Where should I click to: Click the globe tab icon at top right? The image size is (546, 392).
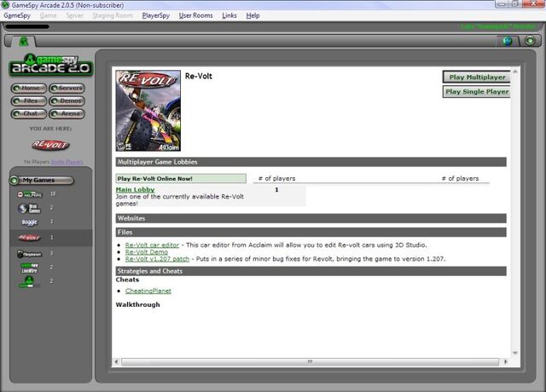pyautogui.click(x=508, y=42)
